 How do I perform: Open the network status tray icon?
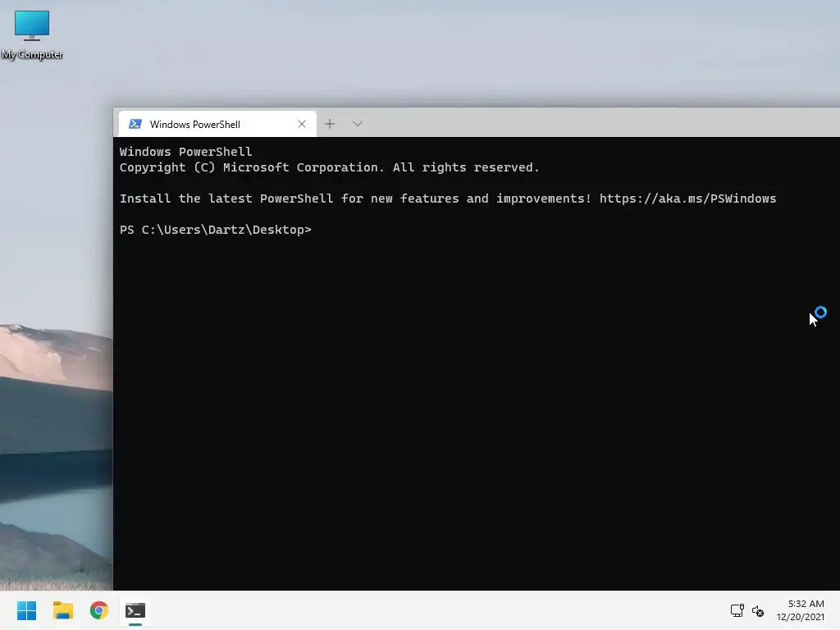pyautogui.click(x=737, y=610)
